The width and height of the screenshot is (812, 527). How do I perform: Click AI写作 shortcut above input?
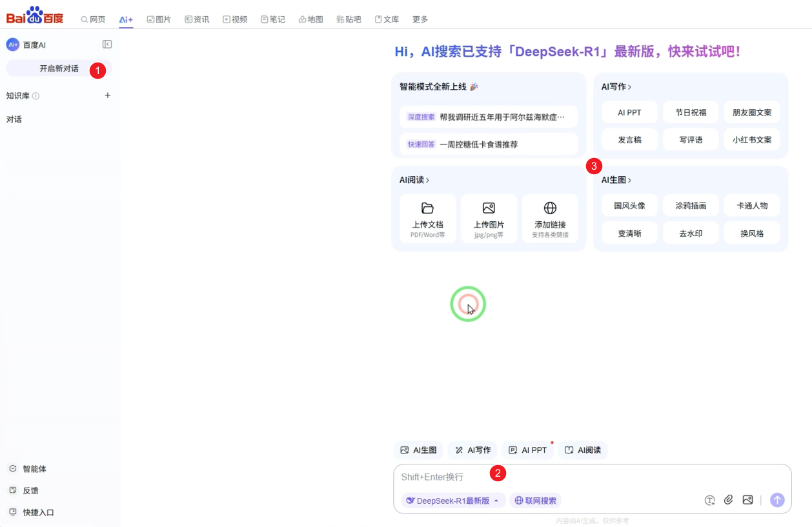[473, 450]
